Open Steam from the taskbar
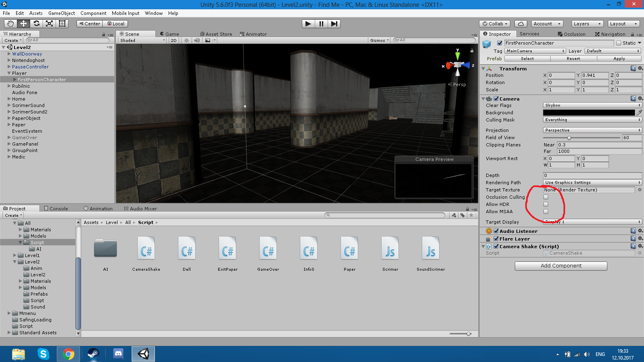Image resolution: width=644 pixels, height=362 pixels. tap(93, 354)
